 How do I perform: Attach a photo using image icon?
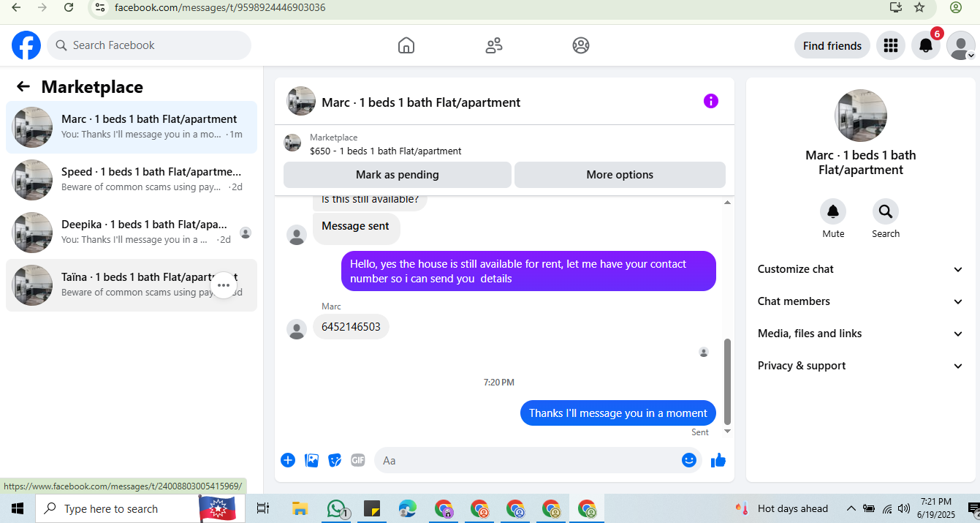(x=311, y=460)
